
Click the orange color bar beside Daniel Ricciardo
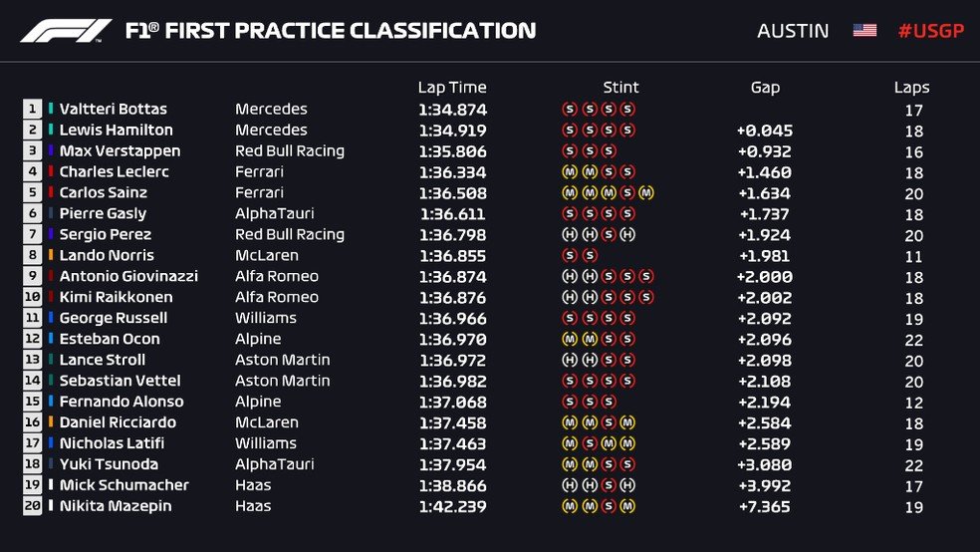click(x=51, y=423)
